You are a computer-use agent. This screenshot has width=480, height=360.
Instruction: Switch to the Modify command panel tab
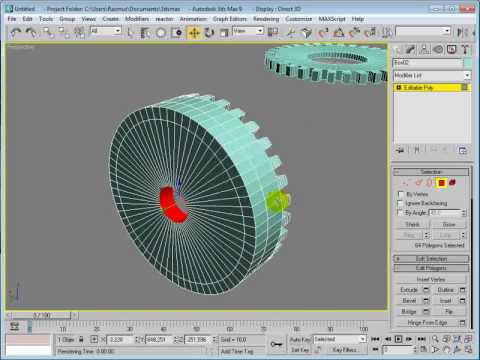[411, 50]
